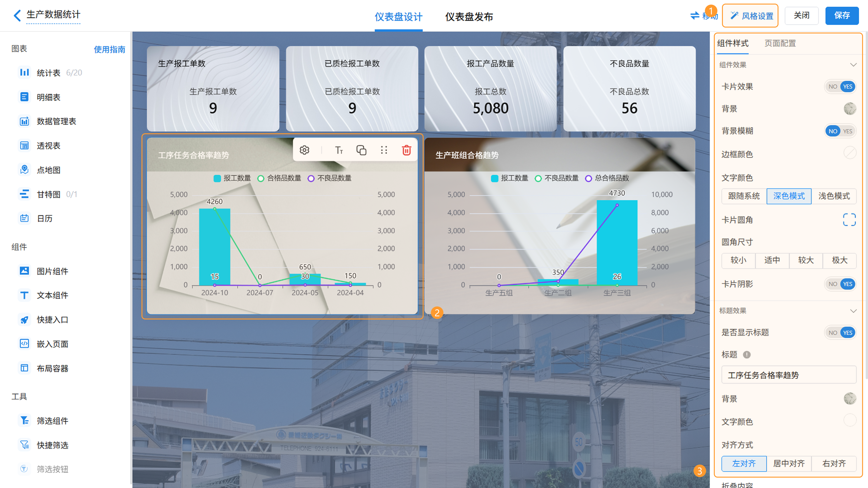Image resolution: width=868 pixels, height=488 pixels.
Task: Open the 使用指南 link
Action: click(109, 49)
